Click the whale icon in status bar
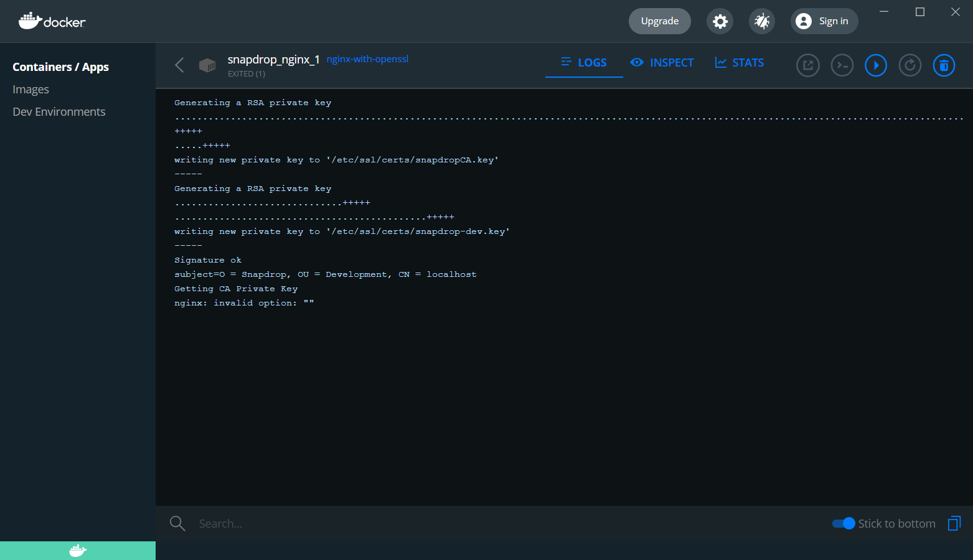Screen dimensions: 973x560 (x=77, y=551)
